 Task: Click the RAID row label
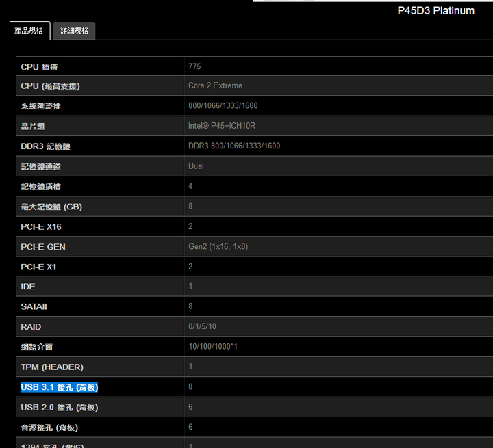point(31,327)
